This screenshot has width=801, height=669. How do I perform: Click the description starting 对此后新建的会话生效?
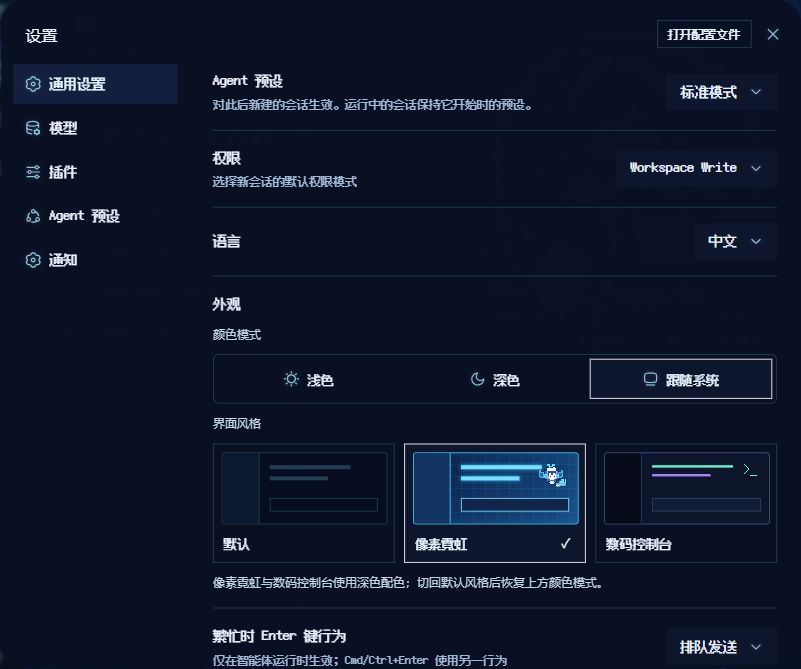tap(372, 105)
